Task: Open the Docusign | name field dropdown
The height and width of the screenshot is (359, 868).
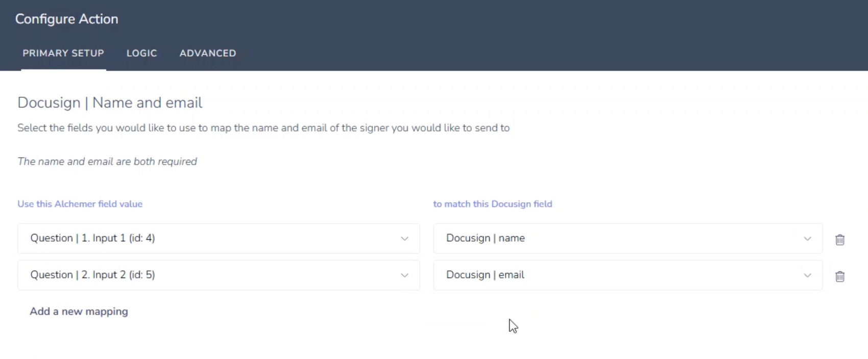Action: (x=628, y=238)
